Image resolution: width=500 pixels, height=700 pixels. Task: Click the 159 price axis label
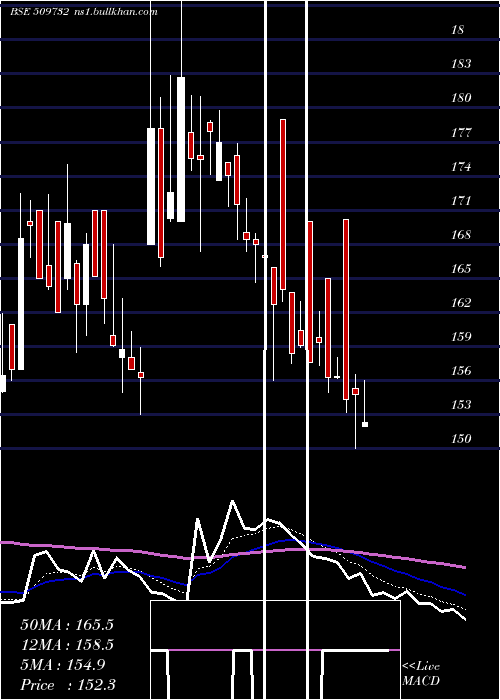tap(461, 337)
